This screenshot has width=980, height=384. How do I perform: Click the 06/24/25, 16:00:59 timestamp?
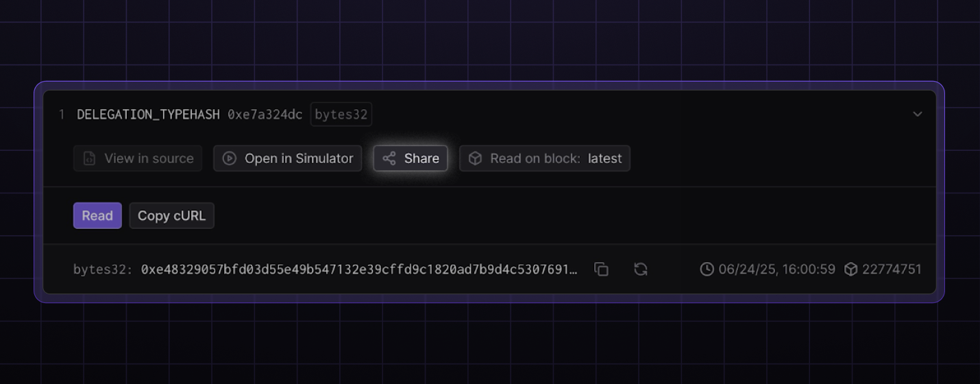click(x=776, y=269)
